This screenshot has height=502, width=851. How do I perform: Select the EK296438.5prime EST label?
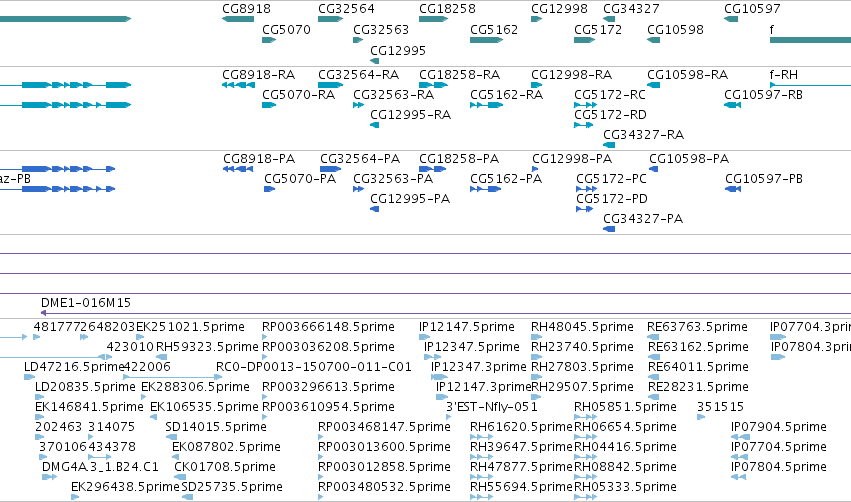tap(125, 487)
